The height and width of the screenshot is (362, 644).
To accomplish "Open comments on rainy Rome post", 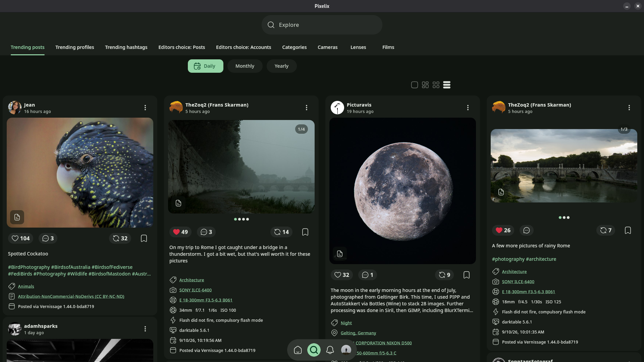I will 527,230.
